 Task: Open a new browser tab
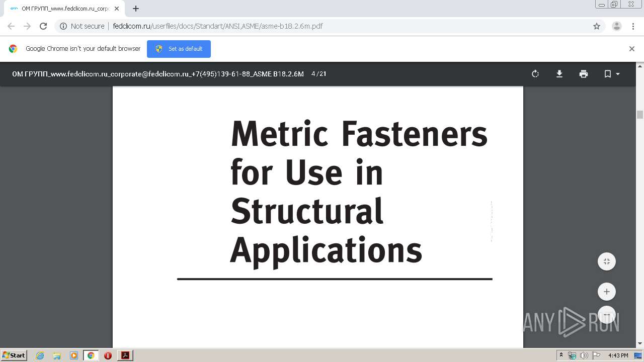point(136,9)
